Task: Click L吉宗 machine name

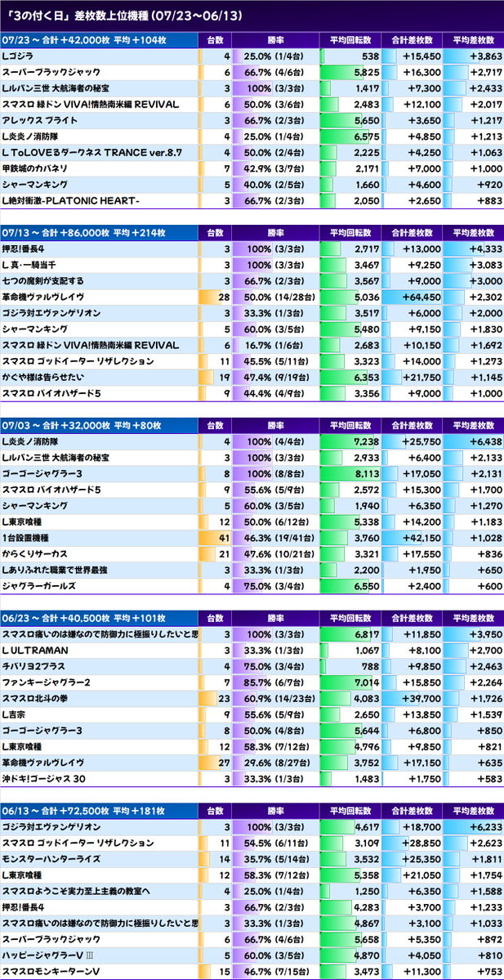Action: point(14,714)
